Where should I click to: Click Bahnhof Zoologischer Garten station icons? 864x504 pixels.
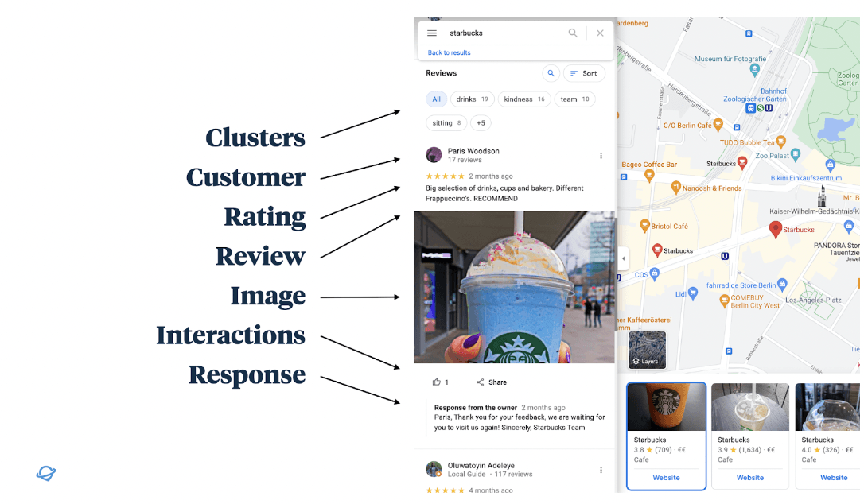(x=759, y=108)
